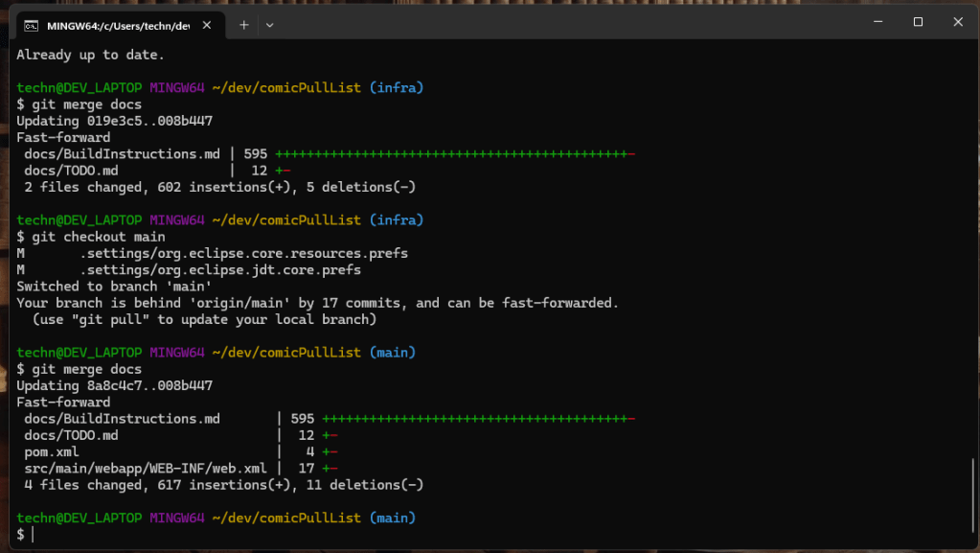The image size is (980, 553).
Task: Click "Your branch is behind 'origin/main'" line
Action: coord(317,303)
